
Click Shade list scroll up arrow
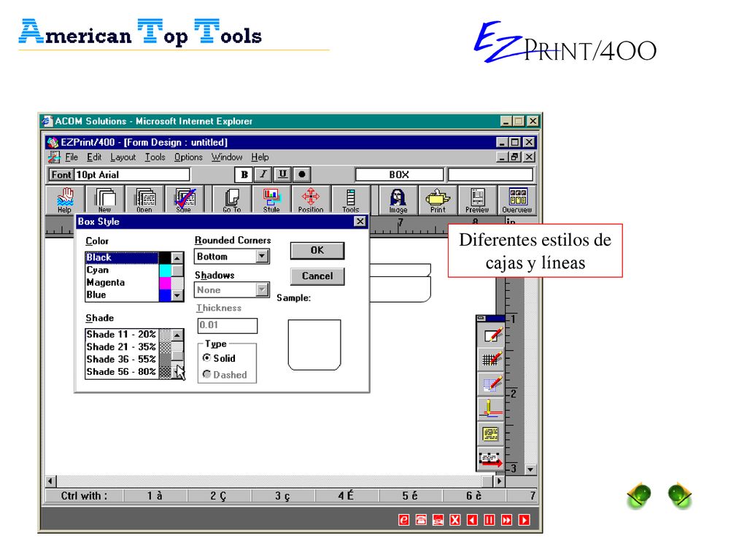coord(177,335)
